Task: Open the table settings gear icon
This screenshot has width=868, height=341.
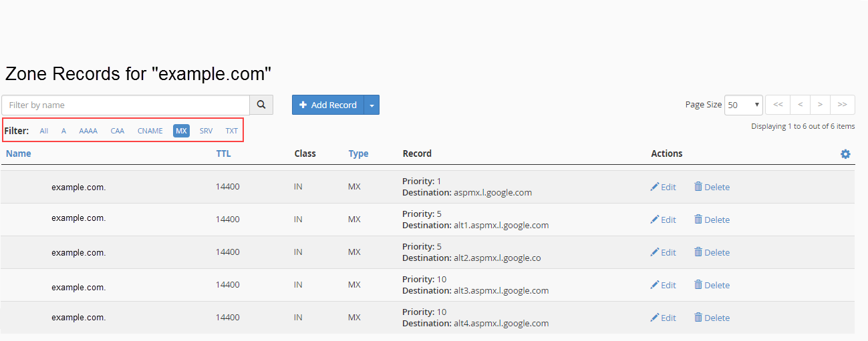Action: coord(845,154)
